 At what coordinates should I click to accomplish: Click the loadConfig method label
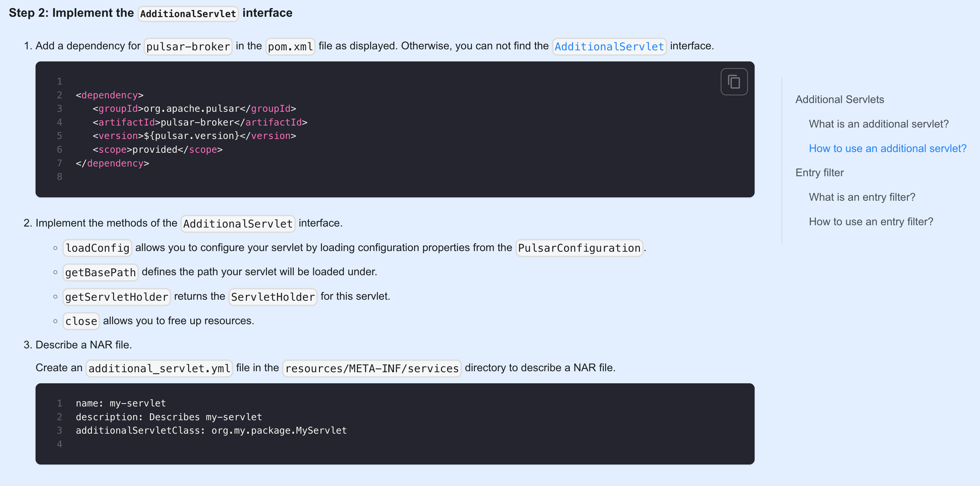97,248
